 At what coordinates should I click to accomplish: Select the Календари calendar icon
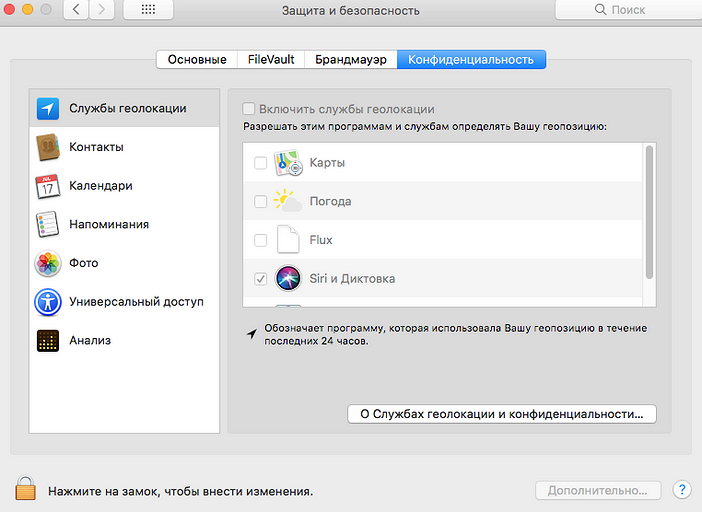(x=48, y=186)
